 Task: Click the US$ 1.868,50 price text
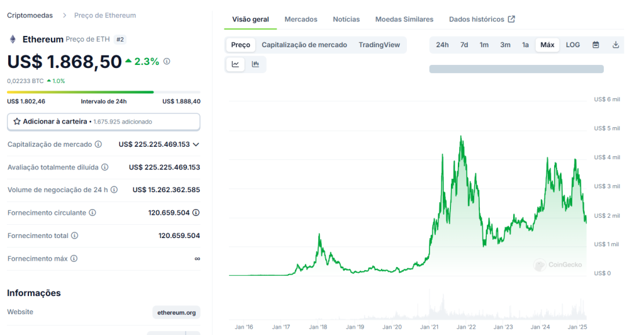(x=65, y=62)
